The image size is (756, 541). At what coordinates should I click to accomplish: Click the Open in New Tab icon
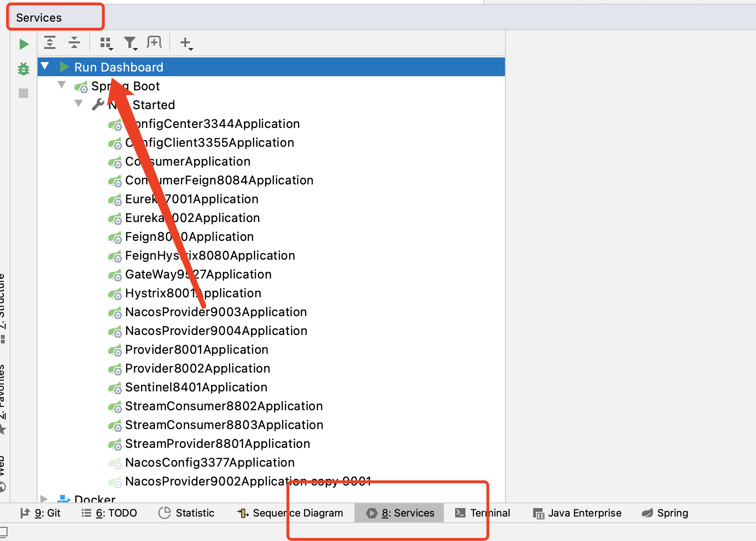(154, 42)
